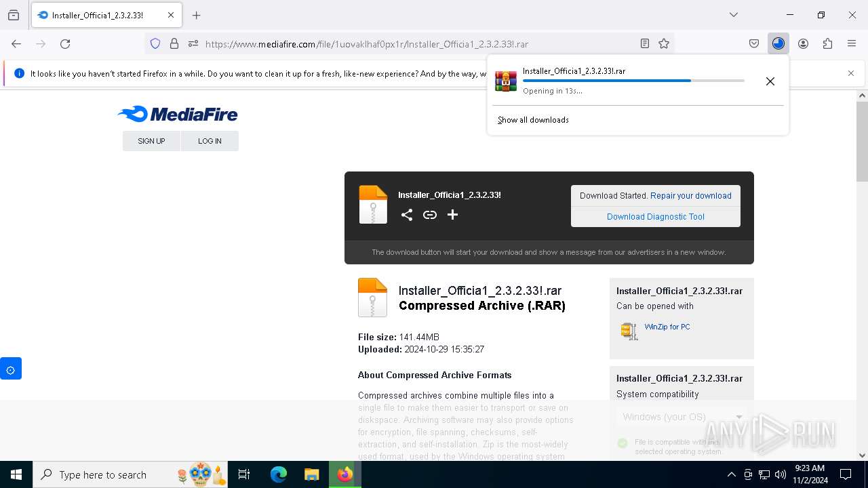Open the Windows Start menu
The width and height of the screenshot is (868, 488).
click(x=16, y=474)
